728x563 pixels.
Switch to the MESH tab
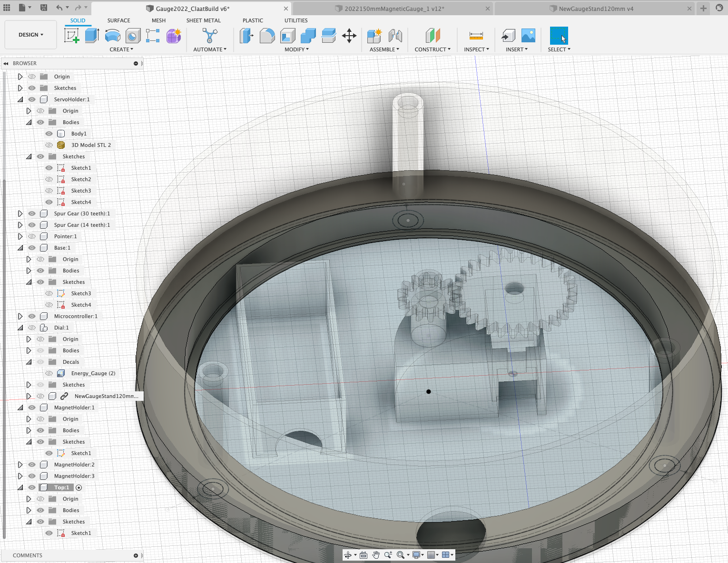coord(158,20)
